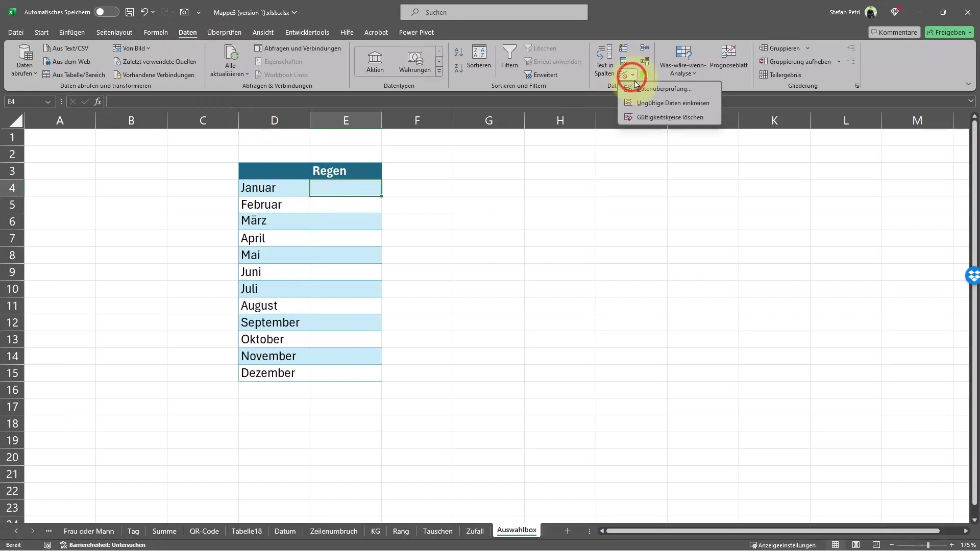980x551 pixels.
Task: Click Aus Text/CSV import option
Action: pos(65,48)
